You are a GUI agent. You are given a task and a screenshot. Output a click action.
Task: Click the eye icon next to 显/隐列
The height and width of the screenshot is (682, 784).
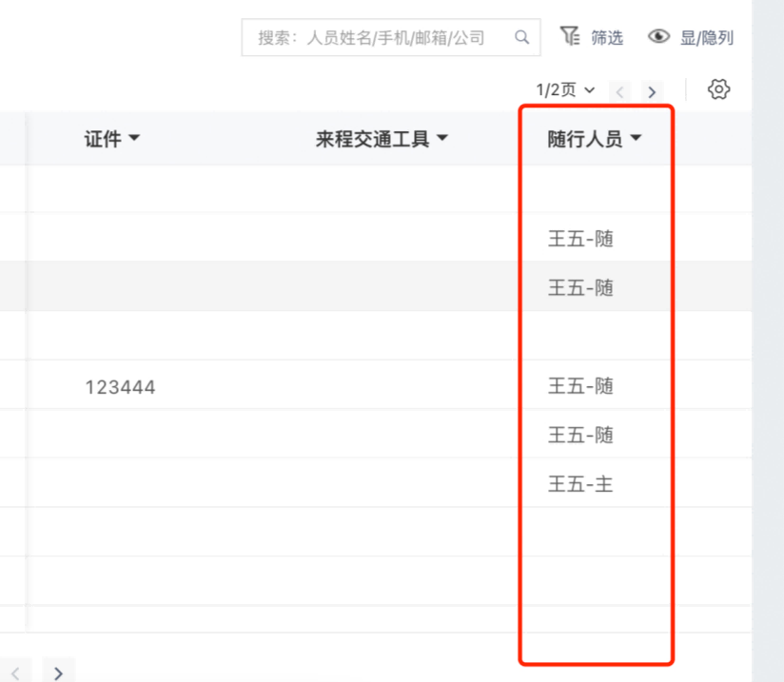pyautogui.click(x=659, y=36)
